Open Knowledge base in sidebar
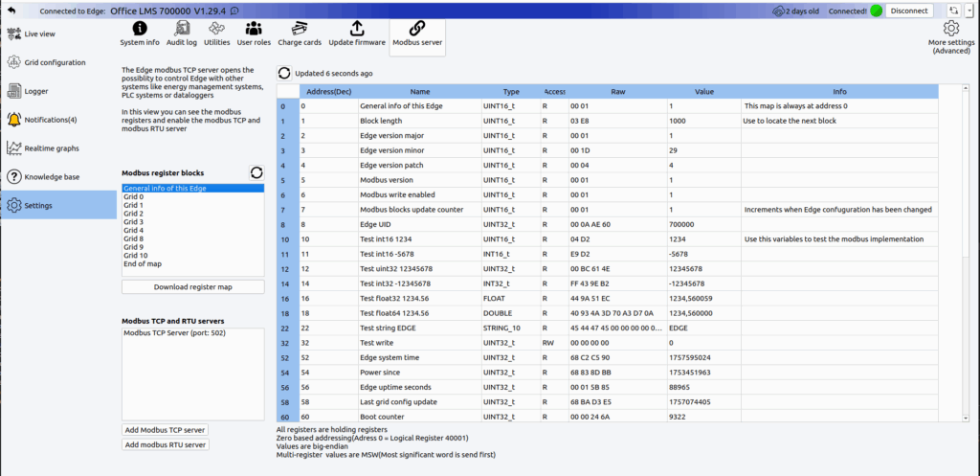980x476 pixels. click(58, 177)
